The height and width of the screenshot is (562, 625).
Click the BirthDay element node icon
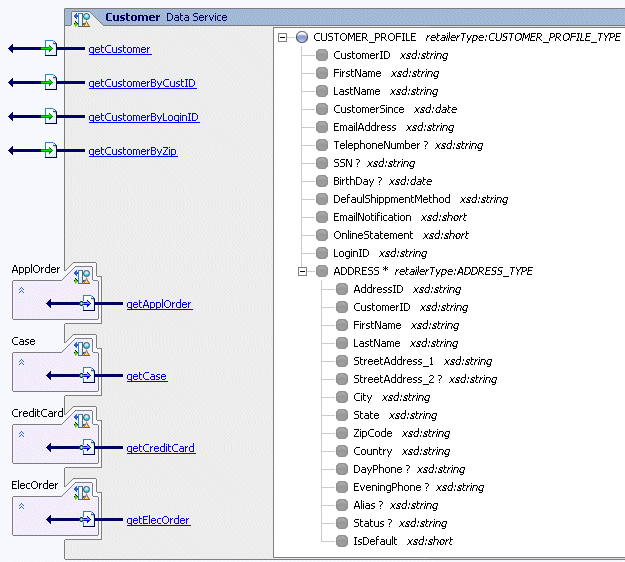(322, 181)
